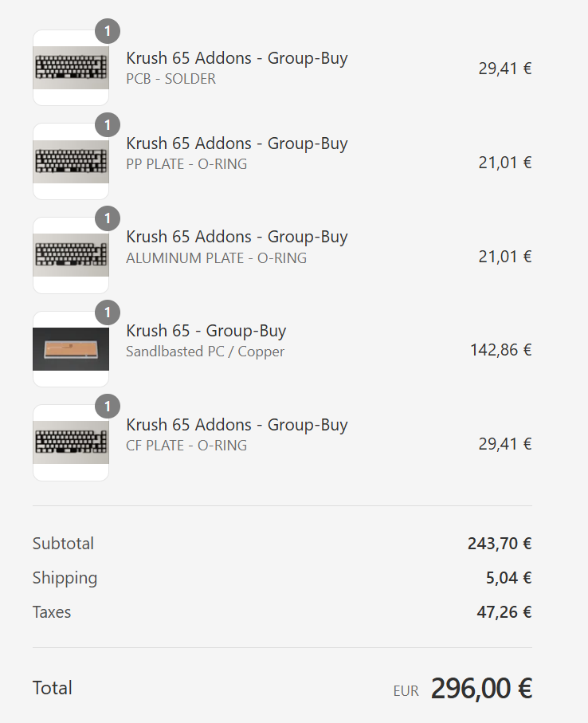
Task: Click the CF PLATE - O-RING variant text
Action: 186,446
